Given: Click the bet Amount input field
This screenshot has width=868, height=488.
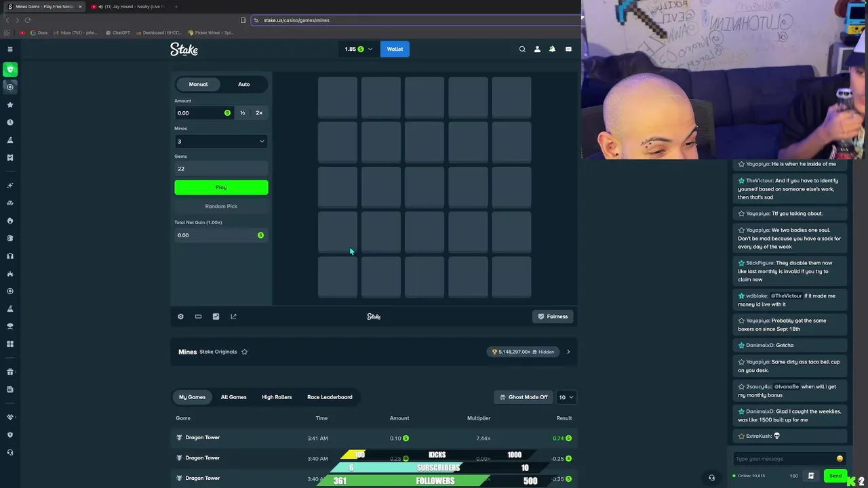Looking at the screenshot, I should pyautogui.click(x=203, y=113).
